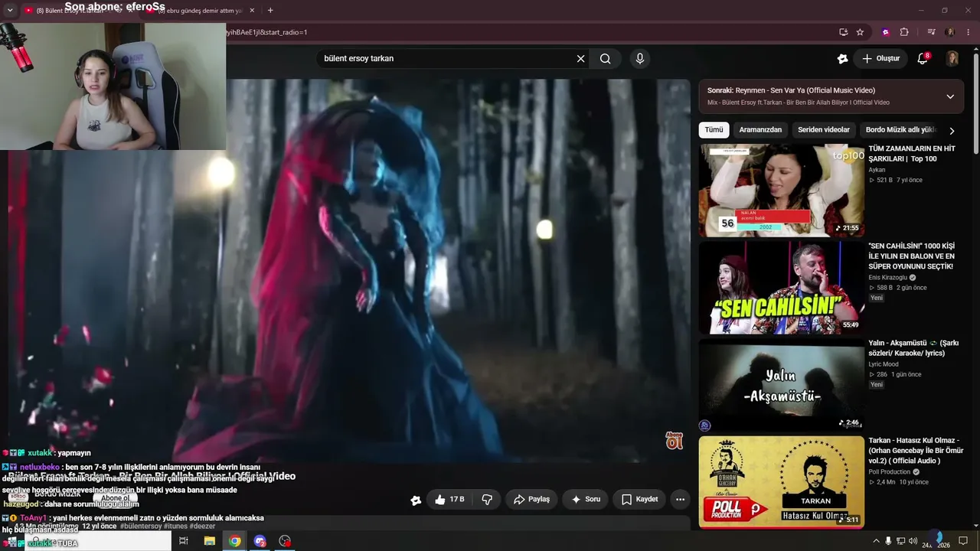
Task: Click the magnifier search button
Action: pyautogui.click(x=606, y=58)
